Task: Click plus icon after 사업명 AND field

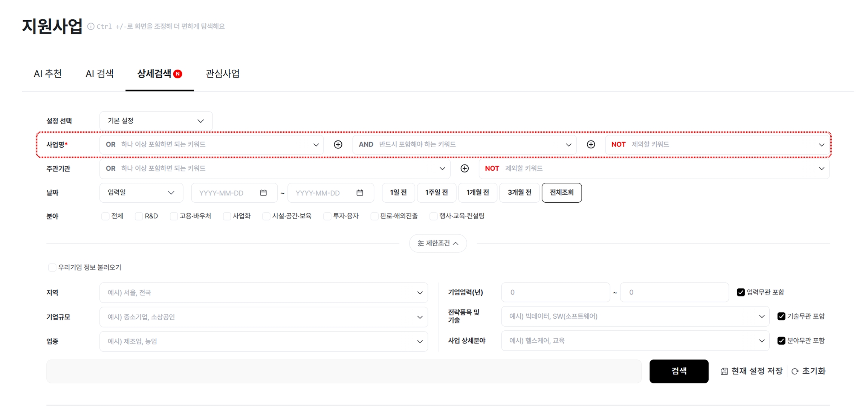Action: click(x=591, y=145)
